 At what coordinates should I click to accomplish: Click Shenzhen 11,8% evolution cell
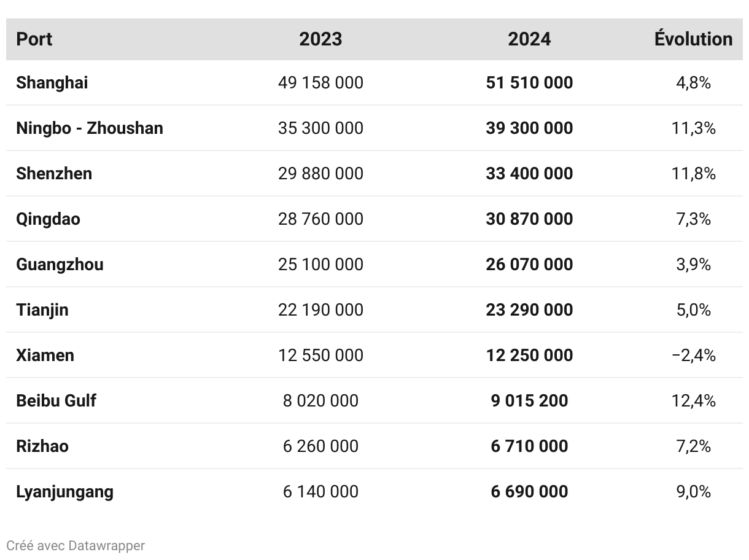[x=693, y=174]
